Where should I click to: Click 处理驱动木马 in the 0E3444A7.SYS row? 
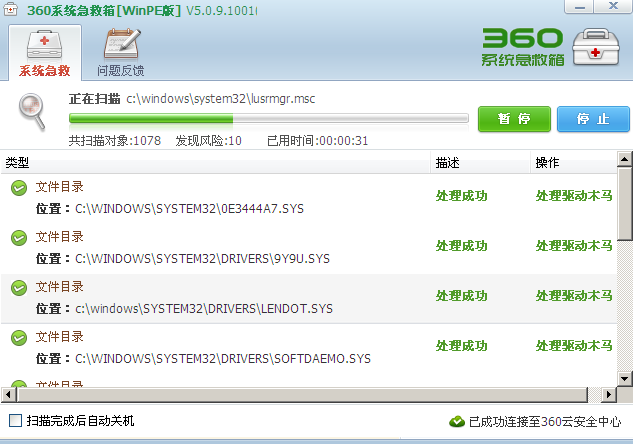pyautogui.click(x=574, y=196)
